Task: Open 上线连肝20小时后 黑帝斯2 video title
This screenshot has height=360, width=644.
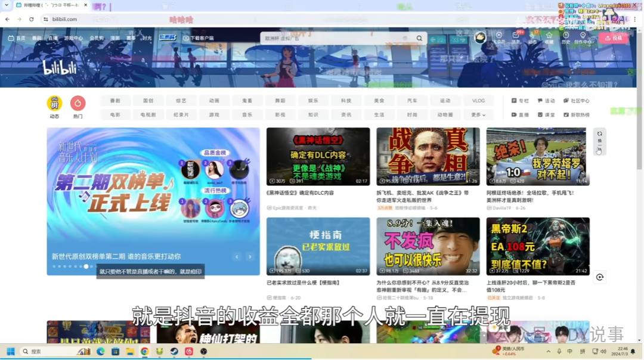Action: (x=531, y=287)
